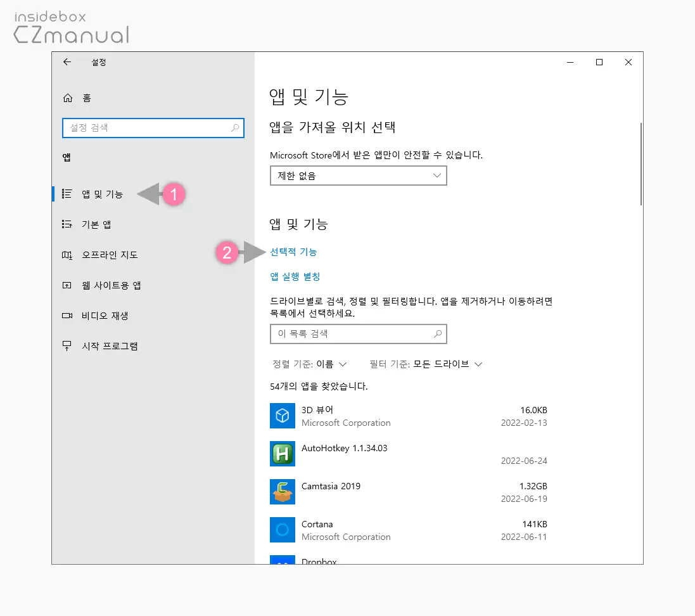Open 앱 및 기능 sidebar item
This screenshot has width=695, height=616.
click(x=153, y=194)
